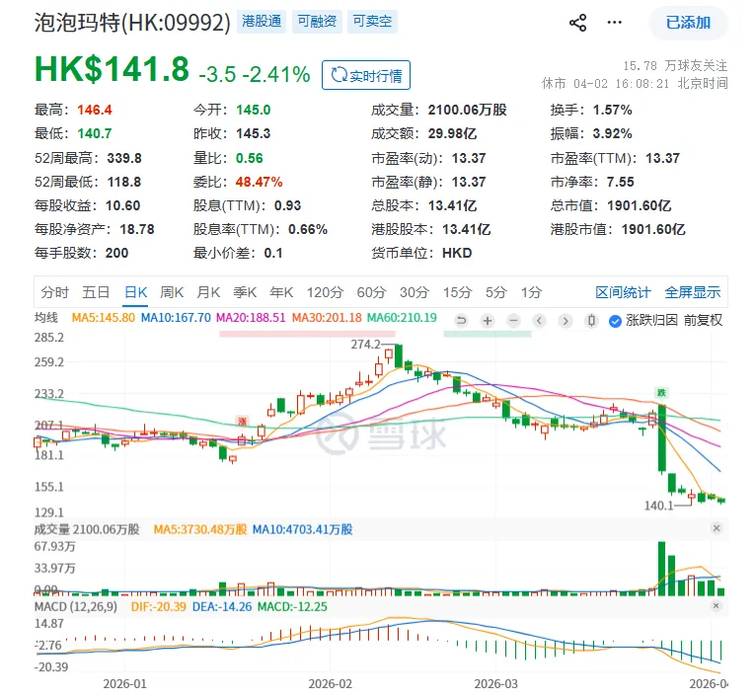
Task: Uncheck the 涨跌归因 checkbox
Action: tap(615, 321)
